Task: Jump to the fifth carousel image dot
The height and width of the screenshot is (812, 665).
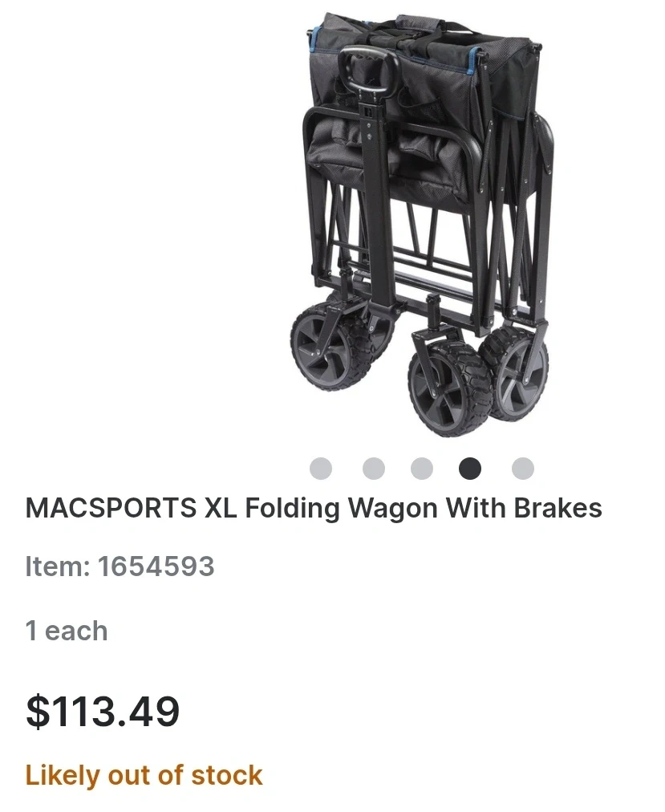Action: click(522, 469)
